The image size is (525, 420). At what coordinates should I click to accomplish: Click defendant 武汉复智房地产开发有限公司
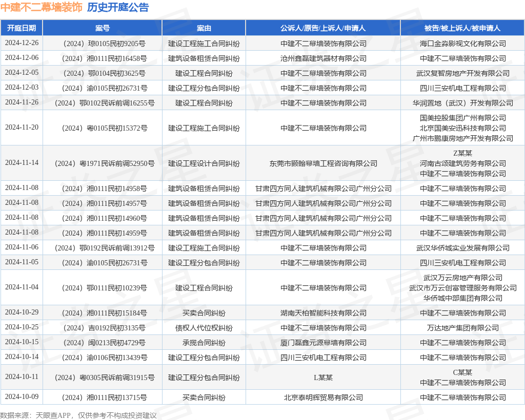pyautogui.click(x=463, y=73)
